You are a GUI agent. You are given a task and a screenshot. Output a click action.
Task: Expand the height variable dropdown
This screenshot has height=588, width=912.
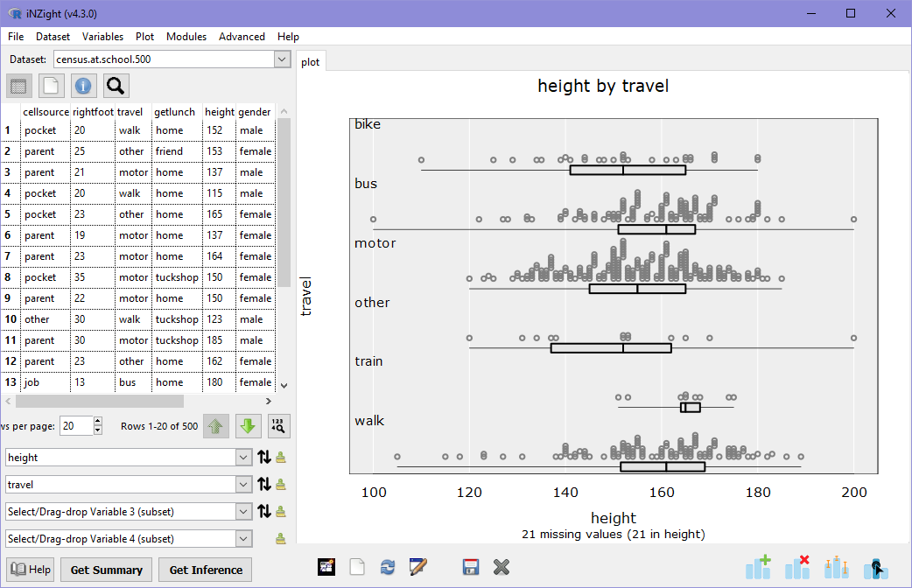click(x=242, y=457)
